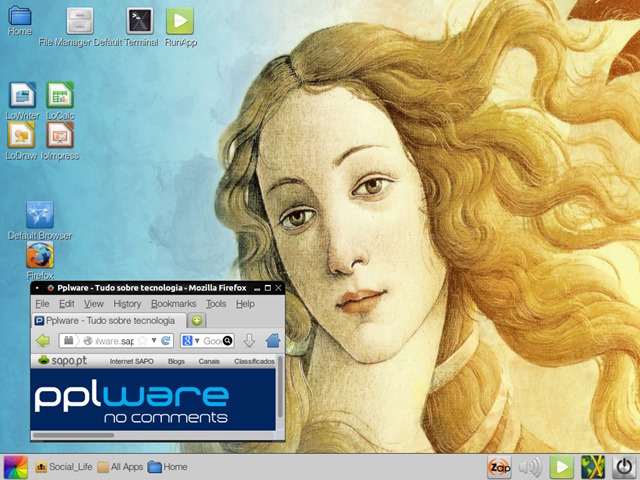Open a new tab with green plus
The image size is (640, 480).
click(x=197, y=321)
